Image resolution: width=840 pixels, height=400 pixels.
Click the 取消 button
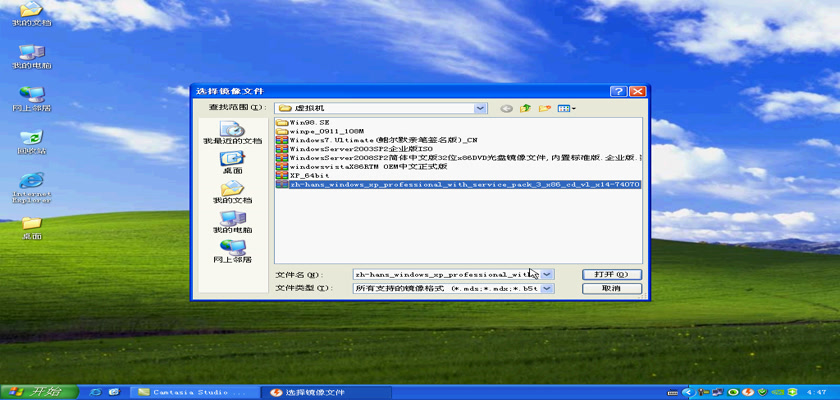(610, 288)
